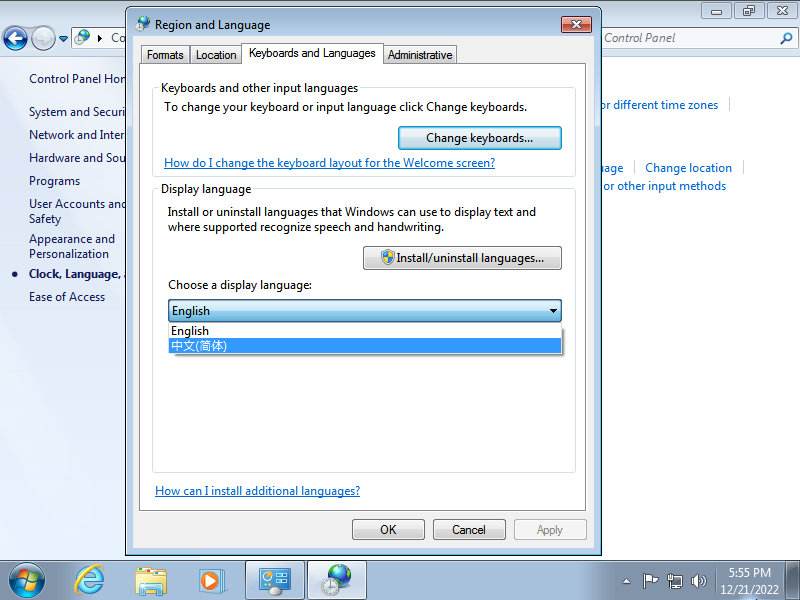Open Programs category in sidebar
This screenshot has height=600, width=800.
click(55, 181)
